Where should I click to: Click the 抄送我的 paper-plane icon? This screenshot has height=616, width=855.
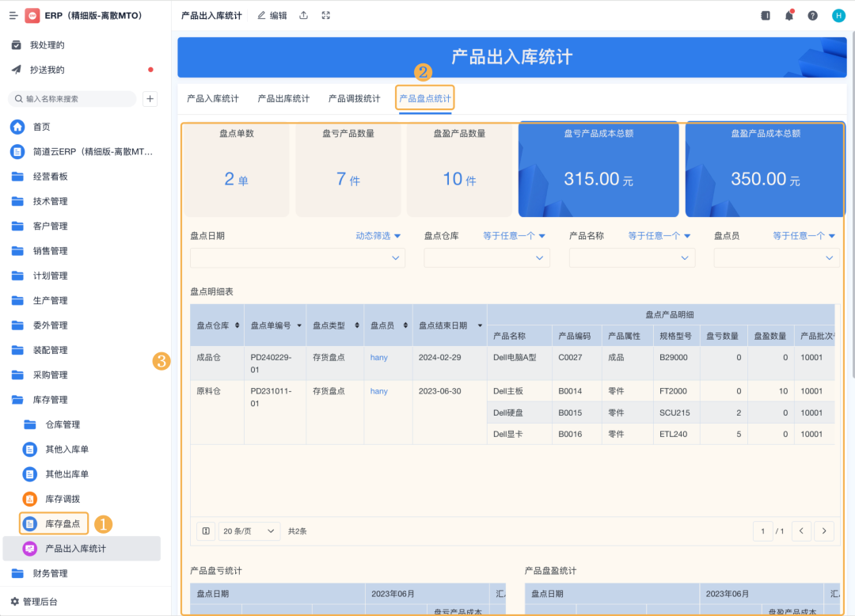pyautogui.click(x=17, y=69)
